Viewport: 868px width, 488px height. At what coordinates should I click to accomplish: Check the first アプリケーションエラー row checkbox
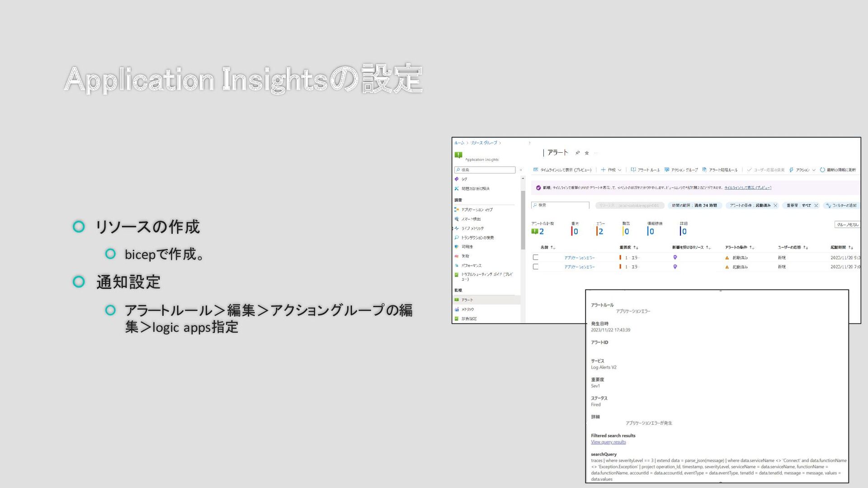[536, 257]
